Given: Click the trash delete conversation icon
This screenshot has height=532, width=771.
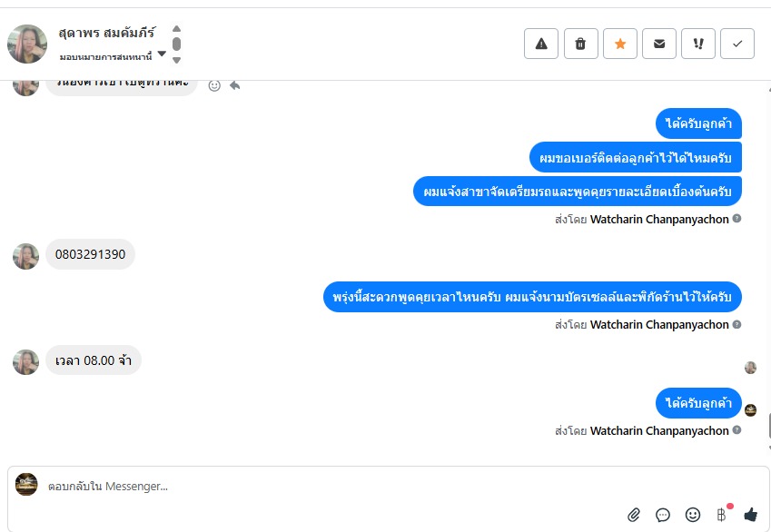Looking at the screenshot, I should [x=580, y=44].
